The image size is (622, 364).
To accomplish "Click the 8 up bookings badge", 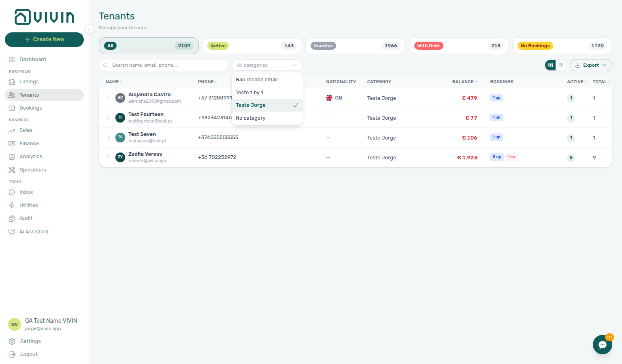I will tap(497, 157).
